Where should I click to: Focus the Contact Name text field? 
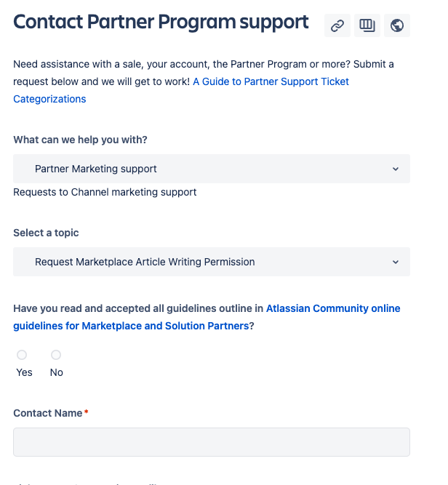(211, 442)
